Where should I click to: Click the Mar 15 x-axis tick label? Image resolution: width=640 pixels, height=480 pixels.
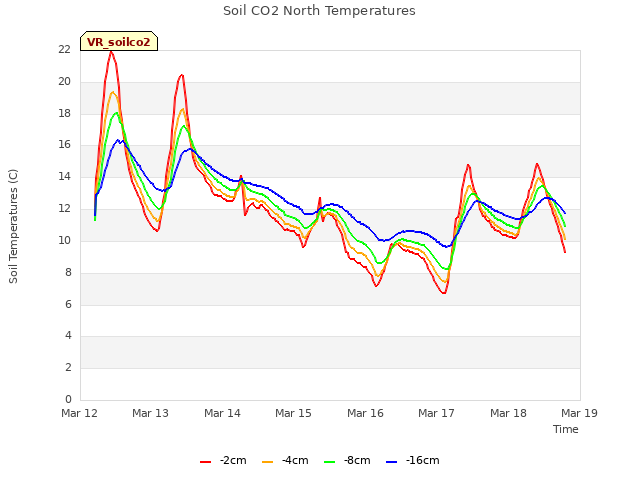[x=293, y=413]
